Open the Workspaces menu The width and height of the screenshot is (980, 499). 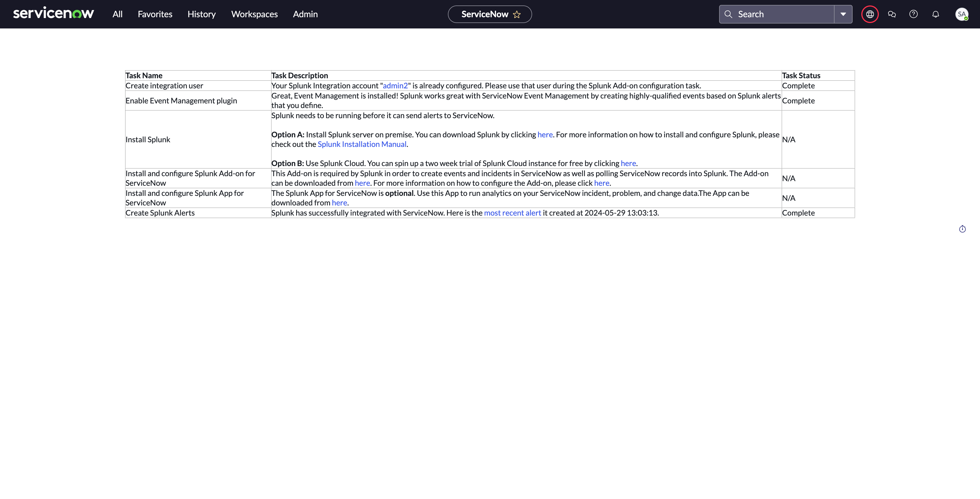point(254,14)
